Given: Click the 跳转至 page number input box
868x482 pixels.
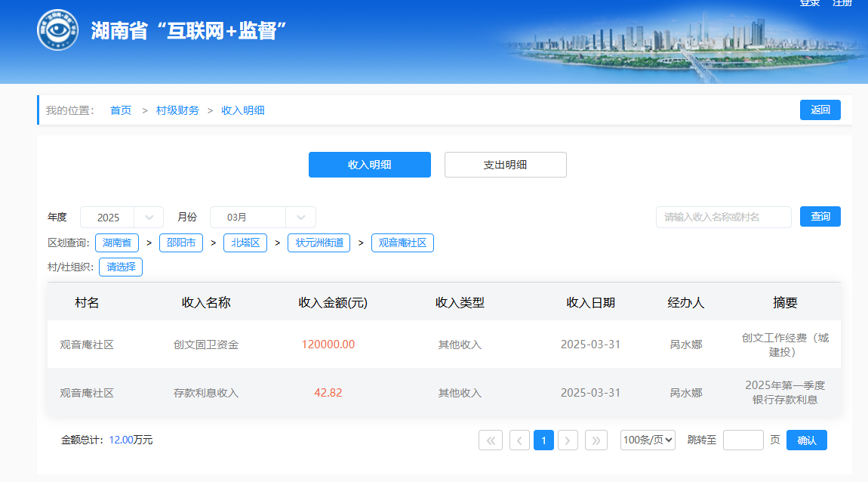Looking at the screenshot, I should [x=743, y=440].
